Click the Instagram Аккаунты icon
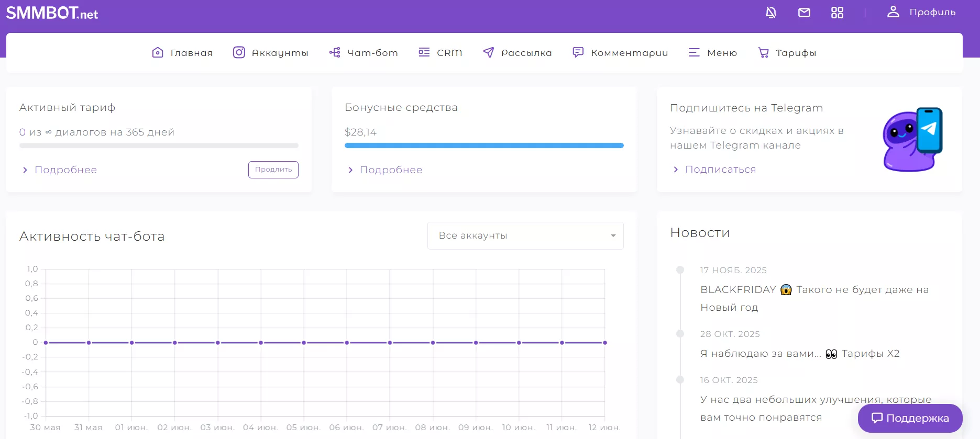This screenshot has height=439, width=980. coord(239,52)
